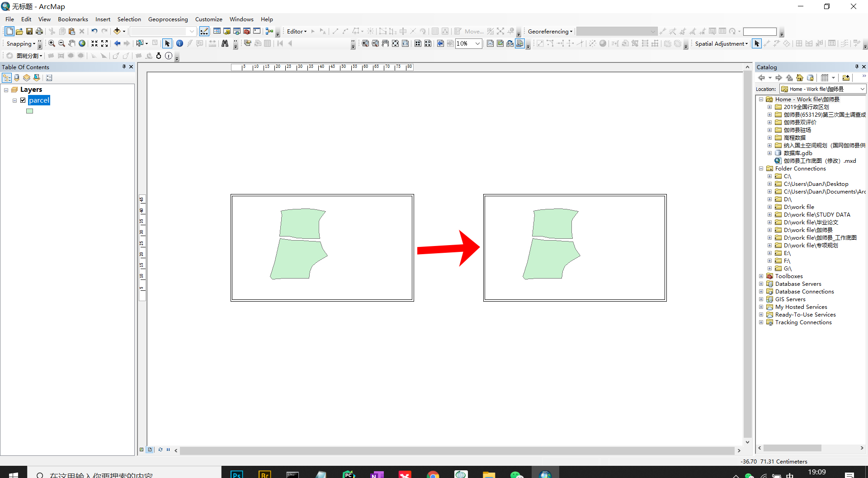Click the Catalog horizontal scrollbar

pos(792,448)
